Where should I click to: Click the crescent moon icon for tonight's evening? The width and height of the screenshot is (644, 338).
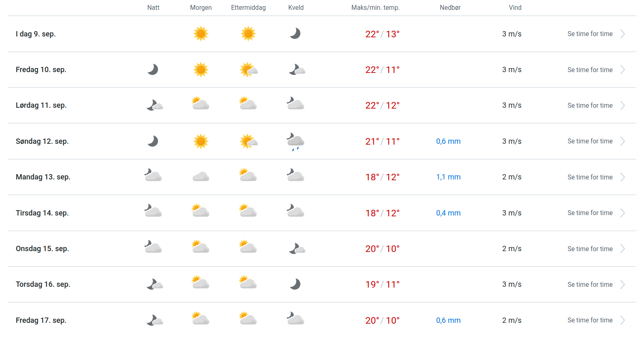295,34
